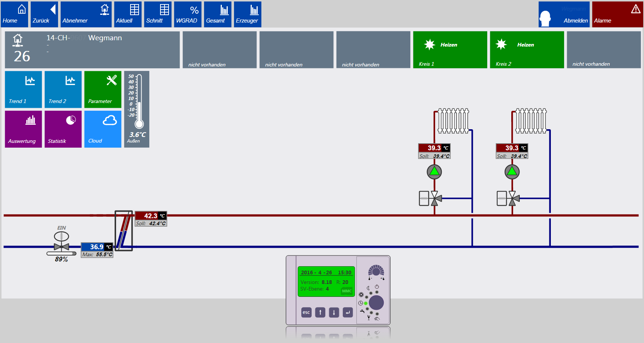Image resolution: width=644 pixels, height=343 pixels.
Task: Open the Trend 1 chart tile
Action: coord(23,89)
